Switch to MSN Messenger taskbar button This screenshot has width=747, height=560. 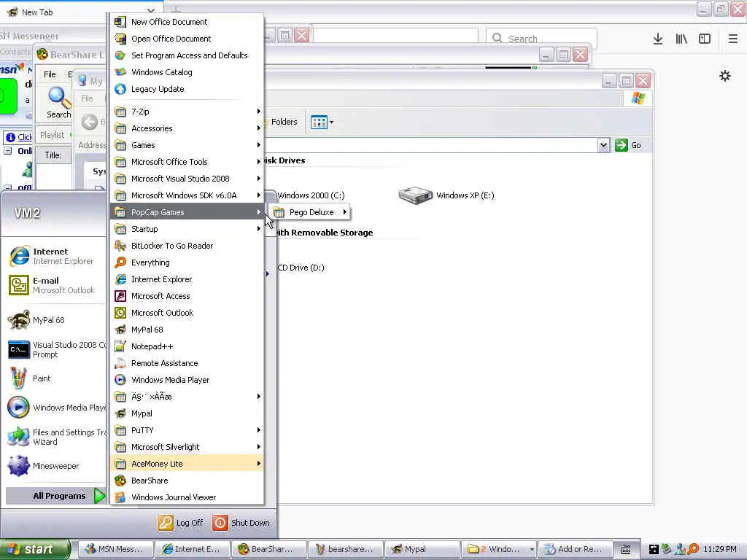click(115, 549)
